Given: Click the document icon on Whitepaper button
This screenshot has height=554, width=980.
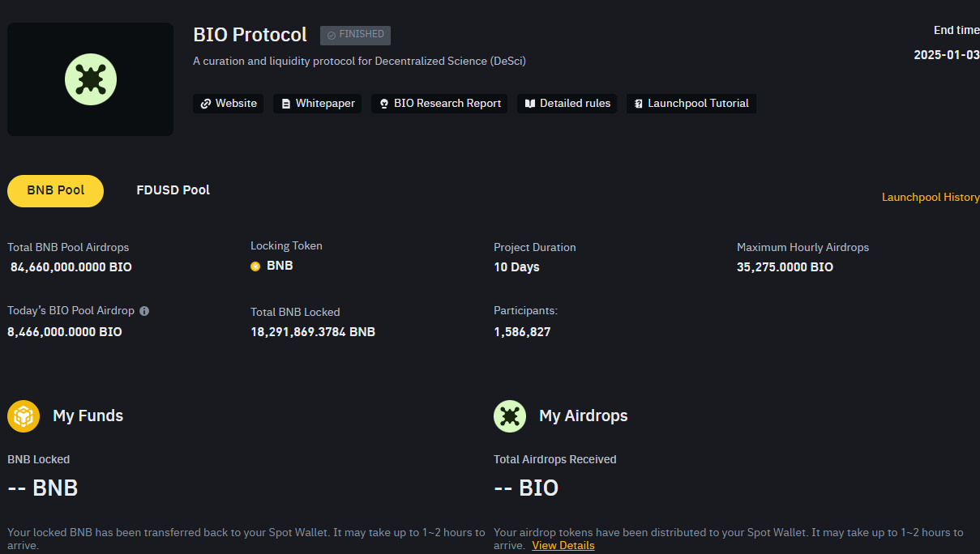Looking at the screenshot, I should point(286,104).
